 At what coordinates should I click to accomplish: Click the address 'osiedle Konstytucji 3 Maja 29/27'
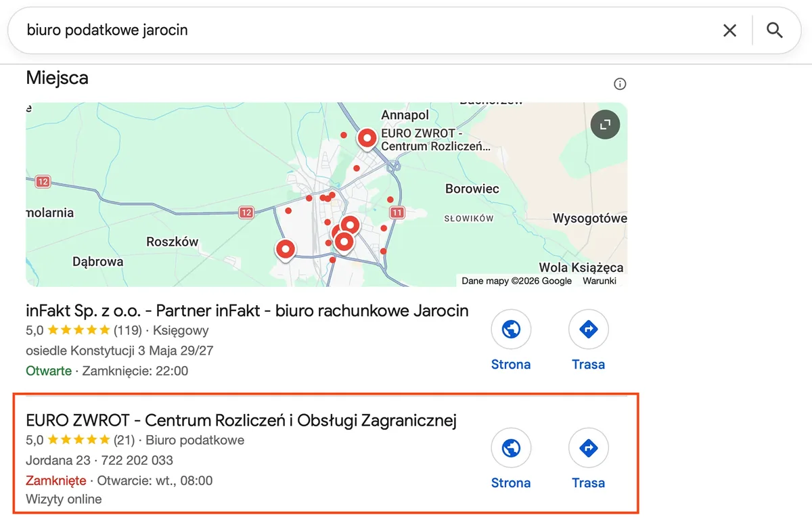click(x=120, y=350)
